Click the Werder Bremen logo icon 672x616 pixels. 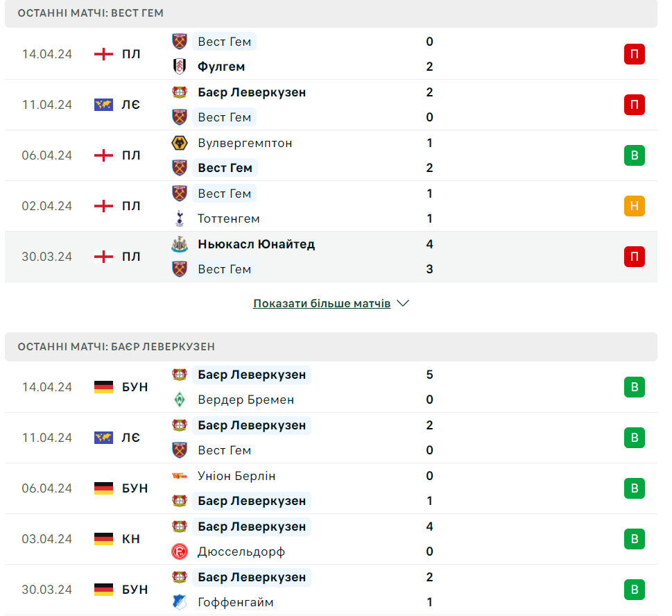tap(180, 400)
